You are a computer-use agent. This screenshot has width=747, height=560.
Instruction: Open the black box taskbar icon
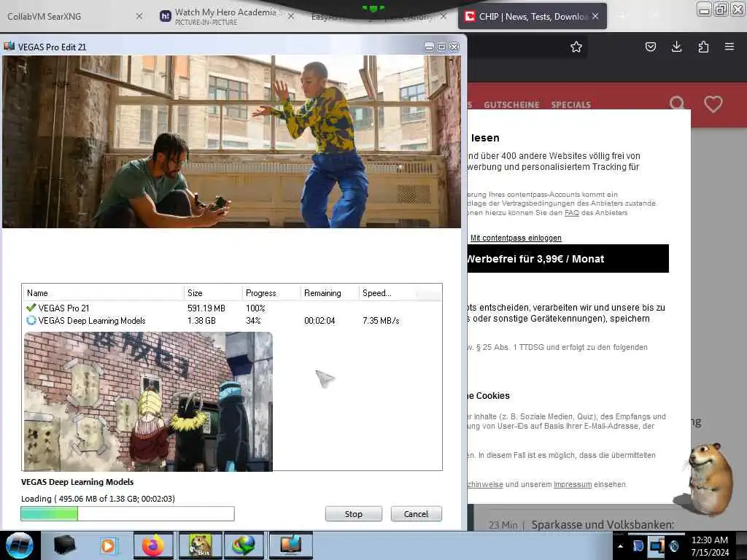pos(64,545)
